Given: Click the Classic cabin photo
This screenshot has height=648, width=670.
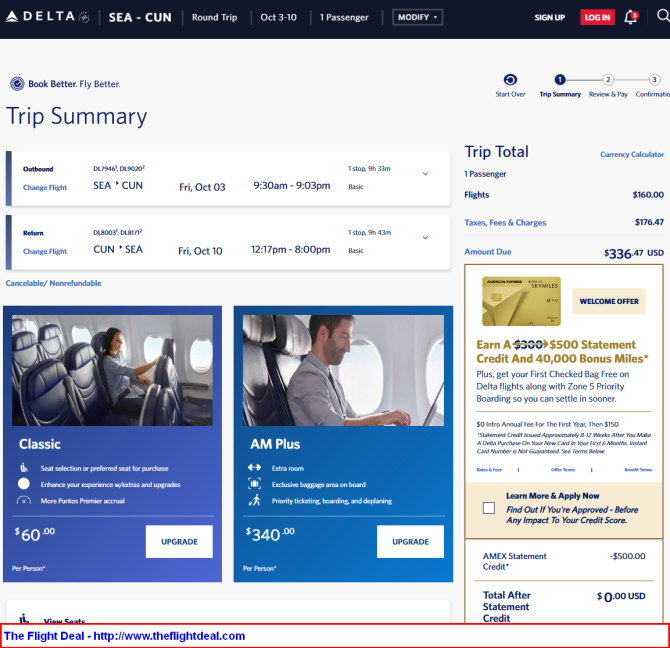Looking at the screenshot, I should tap(112, 370).
